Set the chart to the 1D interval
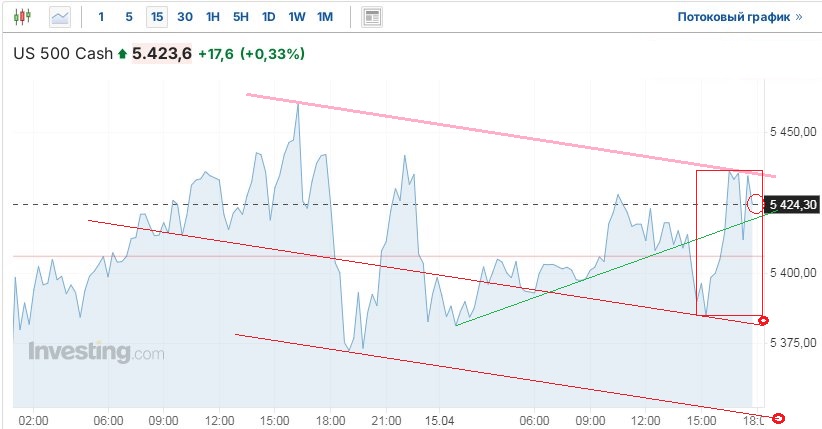 coord(269,17)
